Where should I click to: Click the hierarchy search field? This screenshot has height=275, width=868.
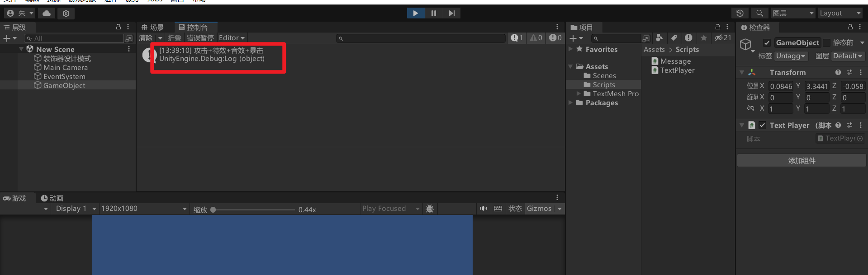[74, 38]
